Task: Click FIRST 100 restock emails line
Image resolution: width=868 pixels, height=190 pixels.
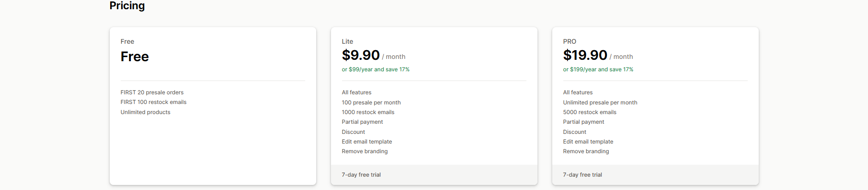Action: (154, 102)
